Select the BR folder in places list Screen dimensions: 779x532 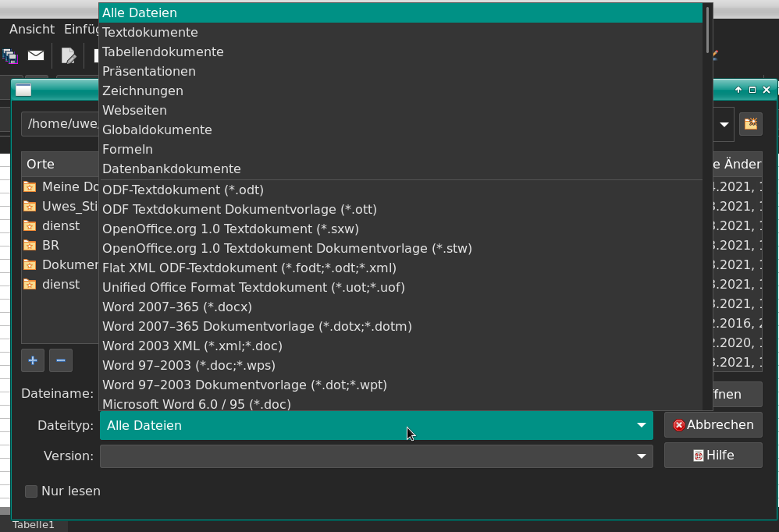50,245
